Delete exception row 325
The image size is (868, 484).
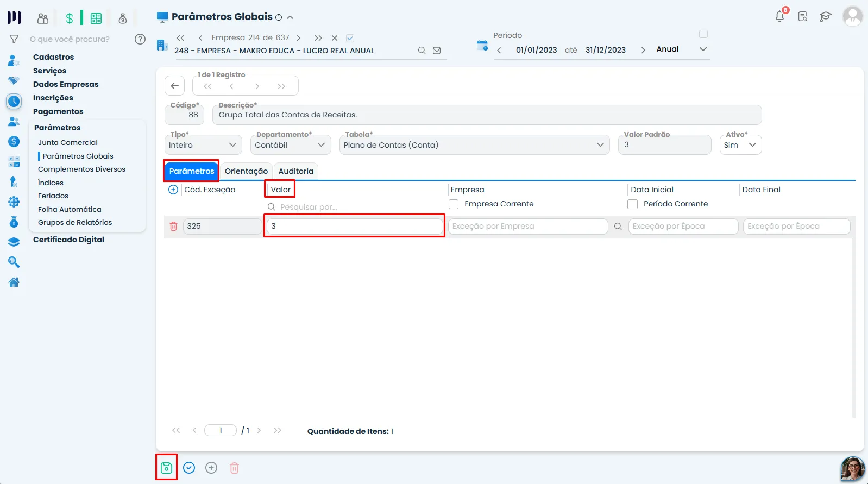(x=174, y=226)
